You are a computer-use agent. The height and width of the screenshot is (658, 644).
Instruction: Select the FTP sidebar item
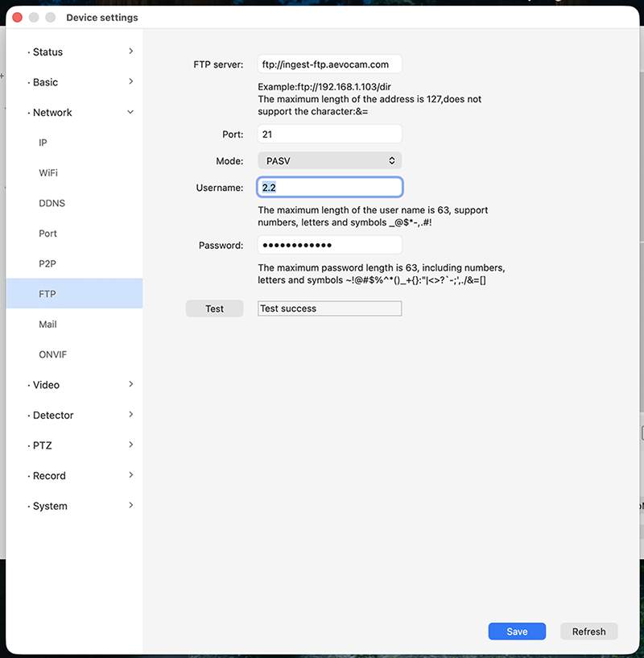coord(47,294)
